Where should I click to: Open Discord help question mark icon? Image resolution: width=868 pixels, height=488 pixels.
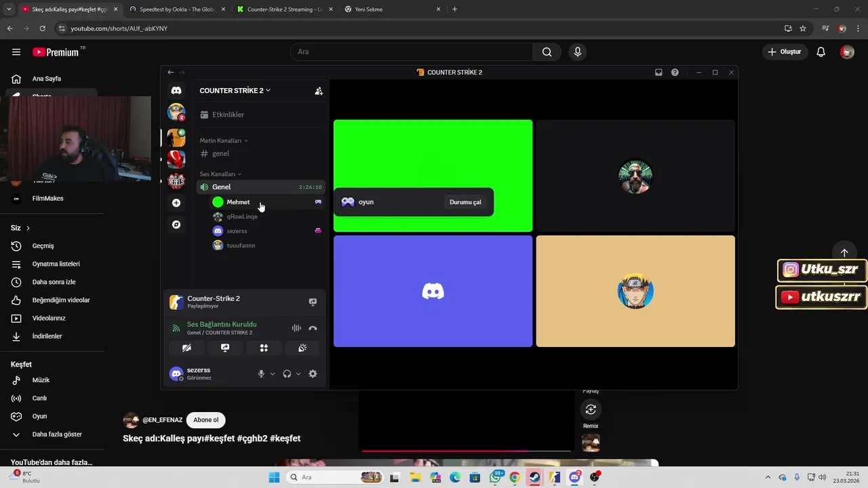pos(675,73)
